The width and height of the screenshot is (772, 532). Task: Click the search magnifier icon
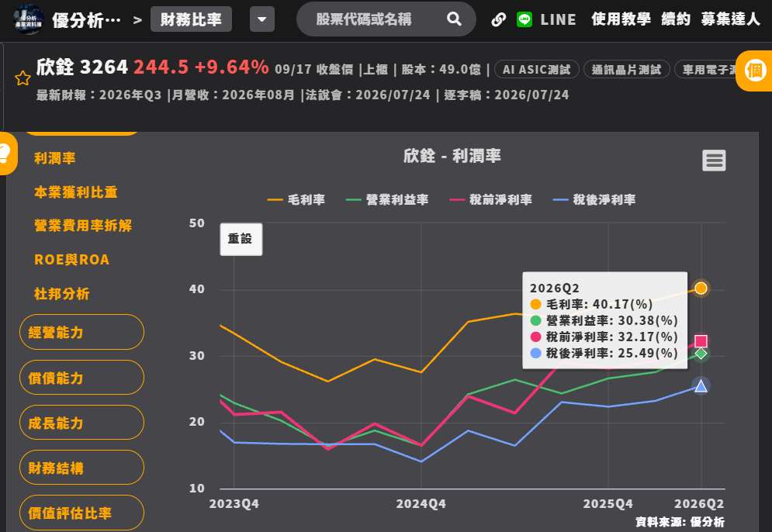point(454,19)
